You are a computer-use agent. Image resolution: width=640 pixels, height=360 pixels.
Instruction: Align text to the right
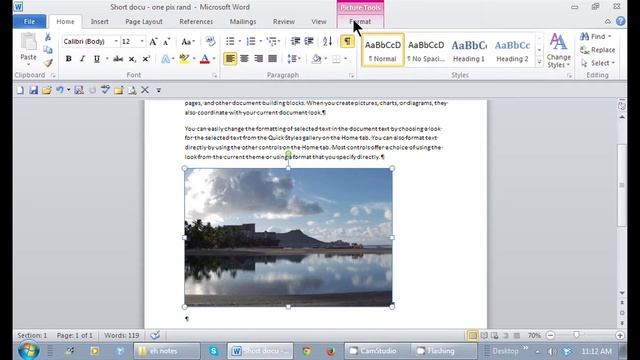pyautogui.click(x=258, y=59)
